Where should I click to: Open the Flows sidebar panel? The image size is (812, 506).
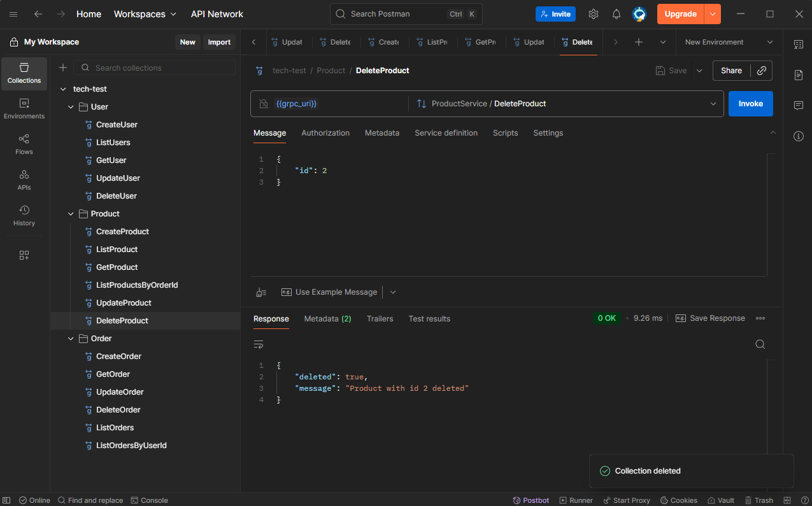pos(24,144)
